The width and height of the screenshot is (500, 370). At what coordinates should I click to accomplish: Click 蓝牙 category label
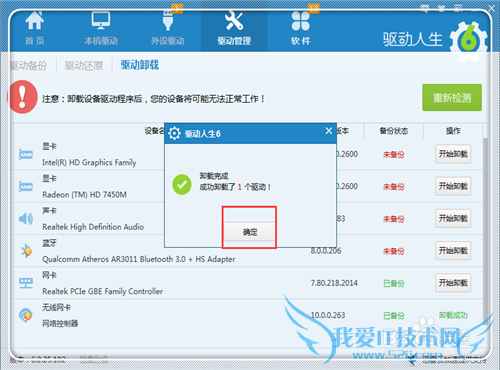[49, 243]
